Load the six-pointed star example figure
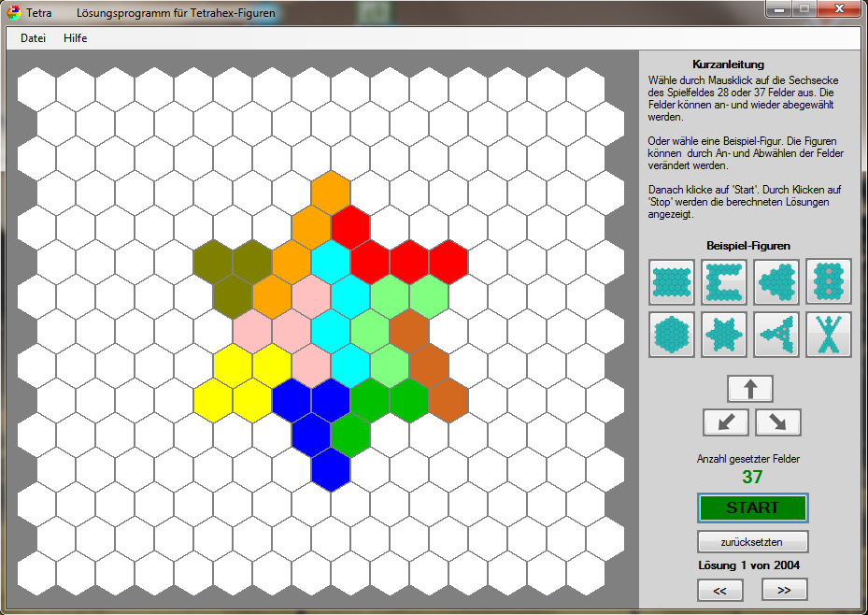Image resolution: width=868 pixels, height=615 pixels. [x=724, y=335]
